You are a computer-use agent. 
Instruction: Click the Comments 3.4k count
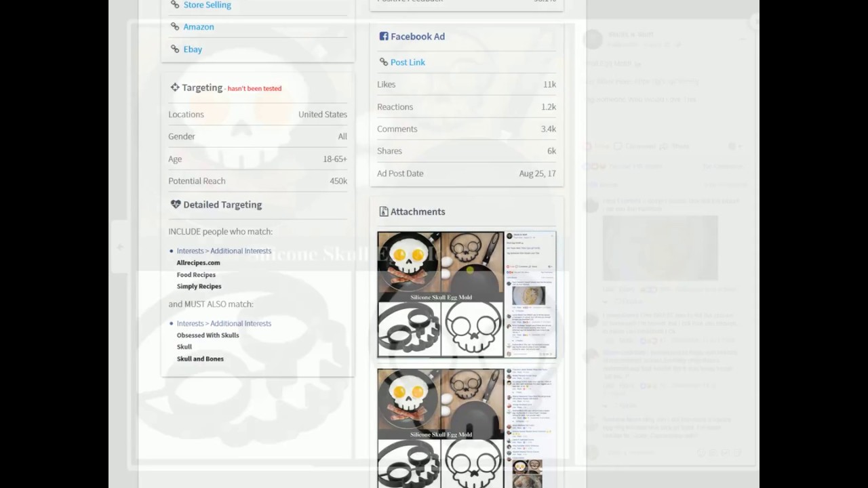[549, 129]
